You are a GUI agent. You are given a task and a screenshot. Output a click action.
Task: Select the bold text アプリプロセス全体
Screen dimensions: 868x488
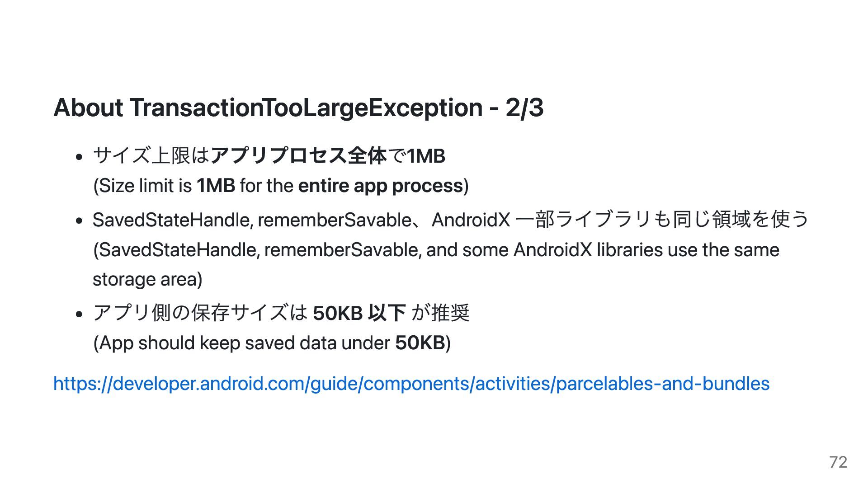tap(299, 156)
